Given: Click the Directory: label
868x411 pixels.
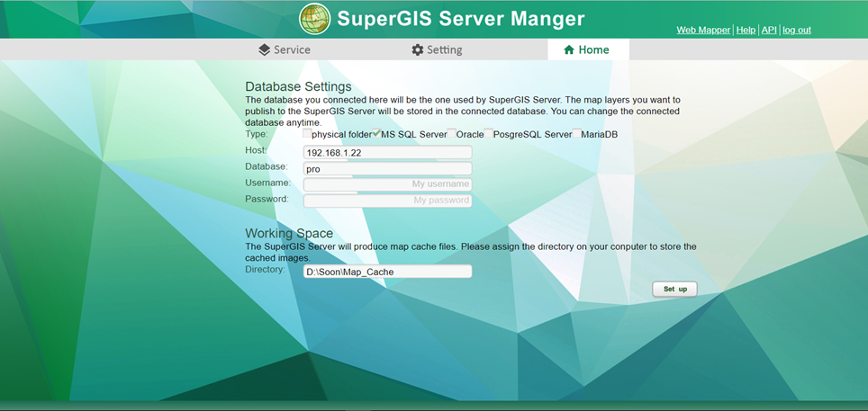Looking at the screenshot, I should point(265,270).
